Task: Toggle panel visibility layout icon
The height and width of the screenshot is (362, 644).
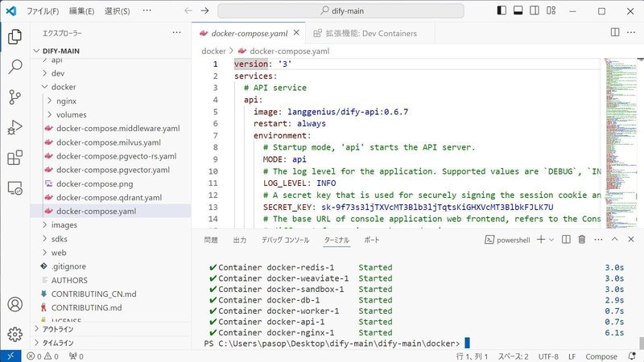Action: (518, 10)
